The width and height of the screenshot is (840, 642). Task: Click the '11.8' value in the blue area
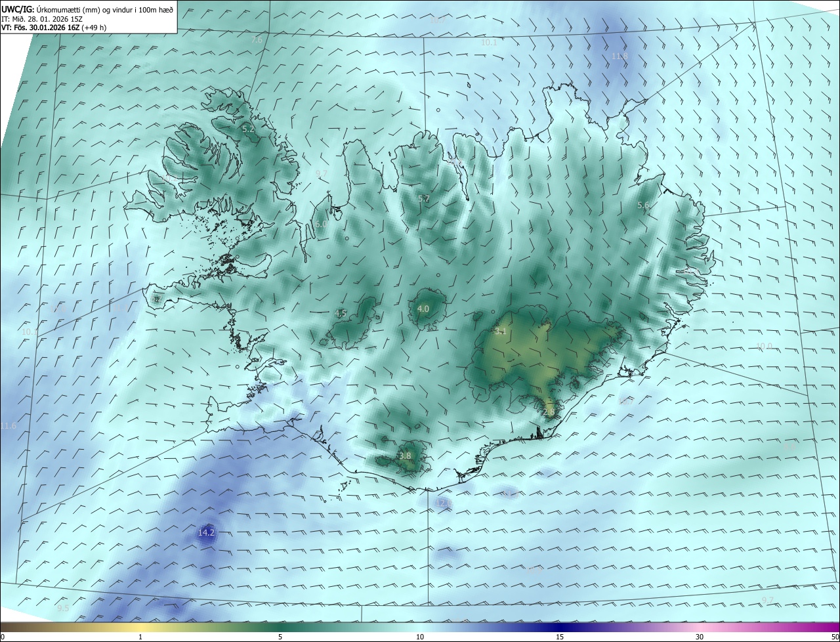(619, 56)
